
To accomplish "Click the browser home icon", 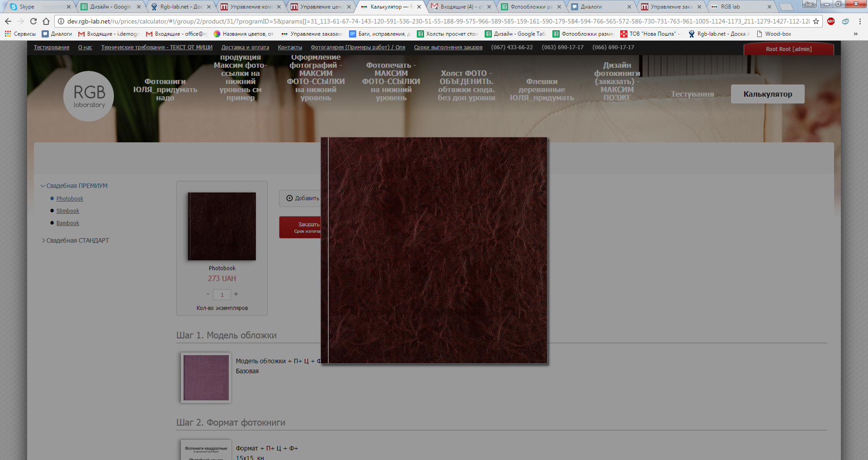I will [46, 21].
